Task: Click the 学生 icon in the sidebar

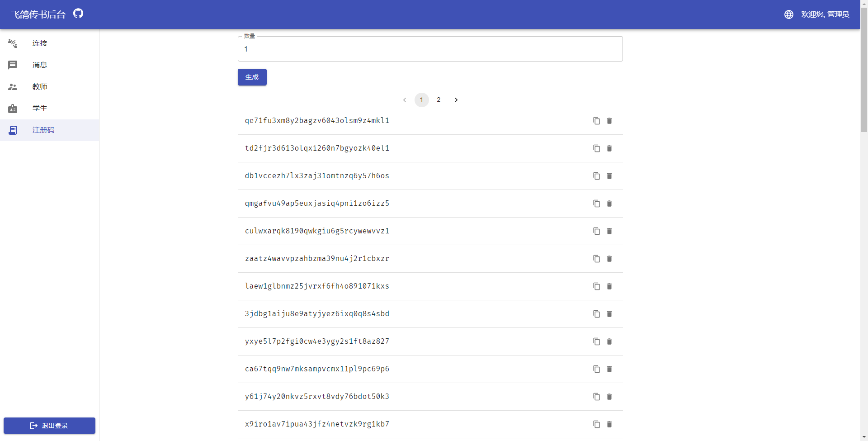Action: 13,109
